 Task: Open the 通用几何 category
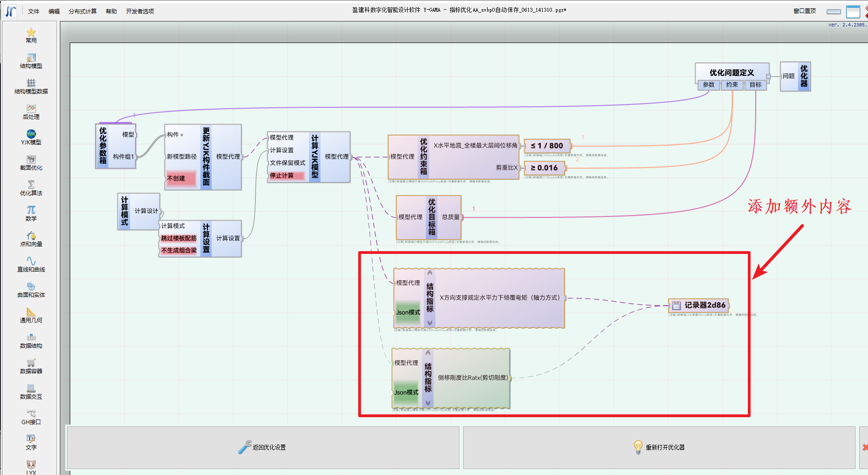[x=31, y=315]
